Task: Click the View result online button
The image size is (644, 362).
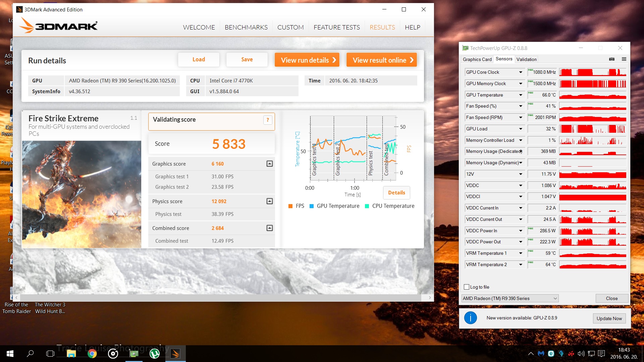Action: point(382,60)
